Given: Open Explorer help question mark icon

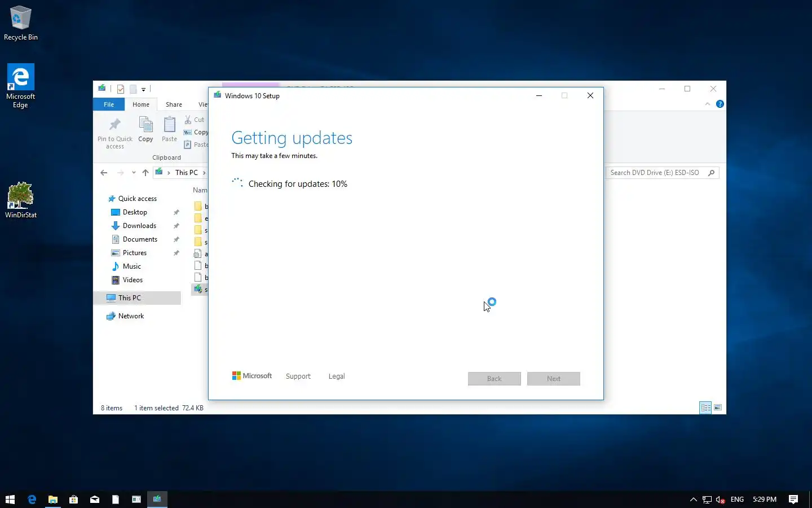Looking at the screenshot, I should tap(720, 104).
